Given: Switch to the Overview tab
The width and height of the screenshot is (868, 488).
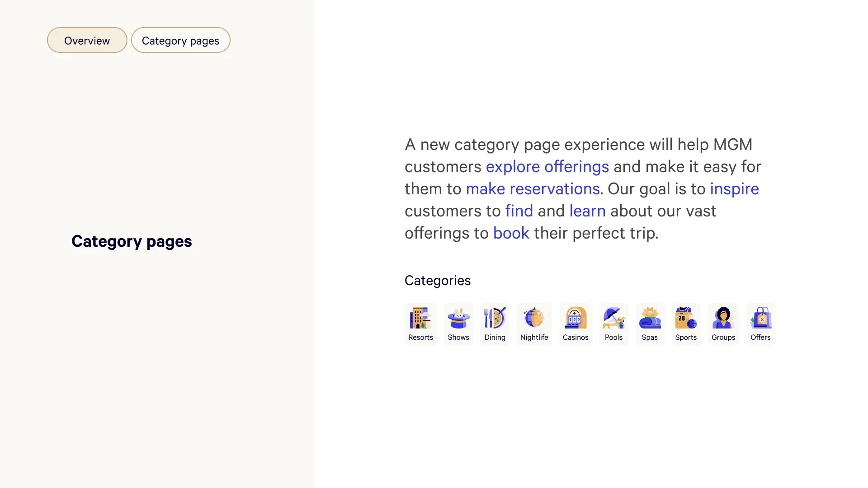Looking at the screenshot, I should coord(87,40).
